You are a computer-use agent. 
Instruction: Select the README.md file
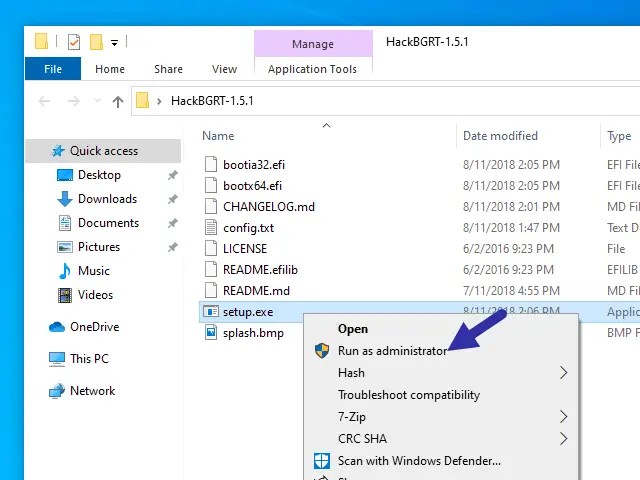click(256, 291)
